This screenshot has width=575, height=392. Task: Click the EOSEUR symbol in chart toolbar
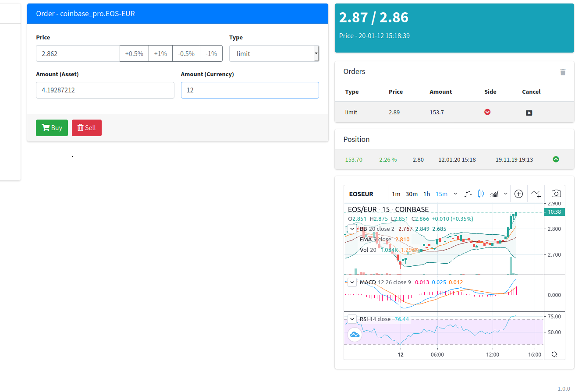click(361, 194)
